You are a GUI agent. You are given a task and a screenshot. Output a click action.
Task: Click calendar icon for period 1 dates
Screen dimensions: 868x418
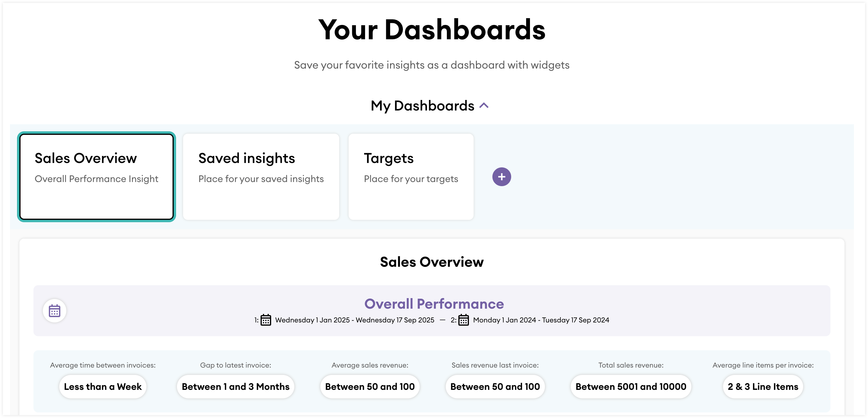[x=266, y=320]
